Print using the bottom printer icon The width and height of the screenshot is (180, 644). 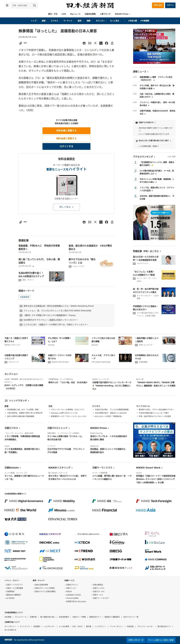point(84,222)
